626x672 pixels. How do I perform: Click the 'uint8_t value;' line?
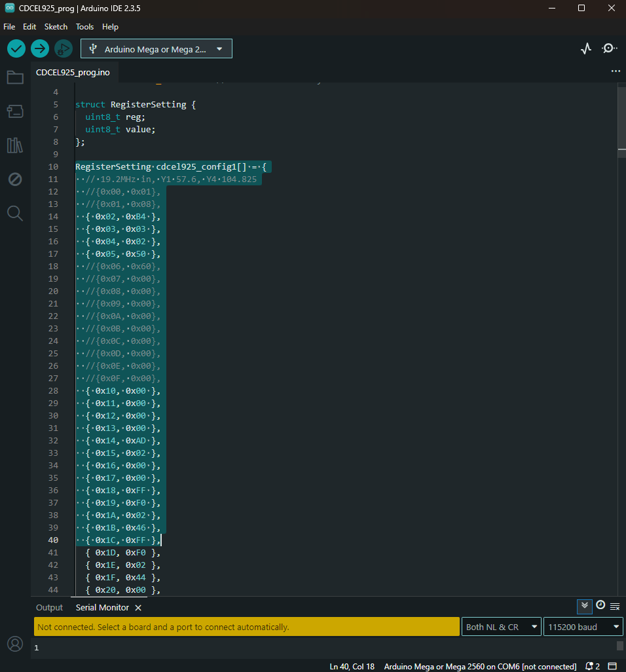point(120,130)
